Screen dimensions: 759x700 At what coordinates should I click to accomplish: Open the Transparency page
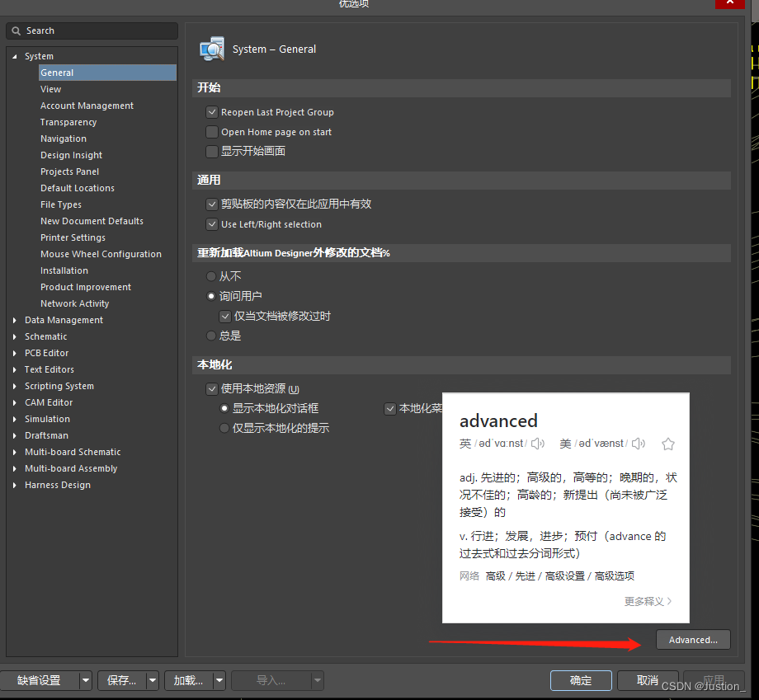[68, 122]
